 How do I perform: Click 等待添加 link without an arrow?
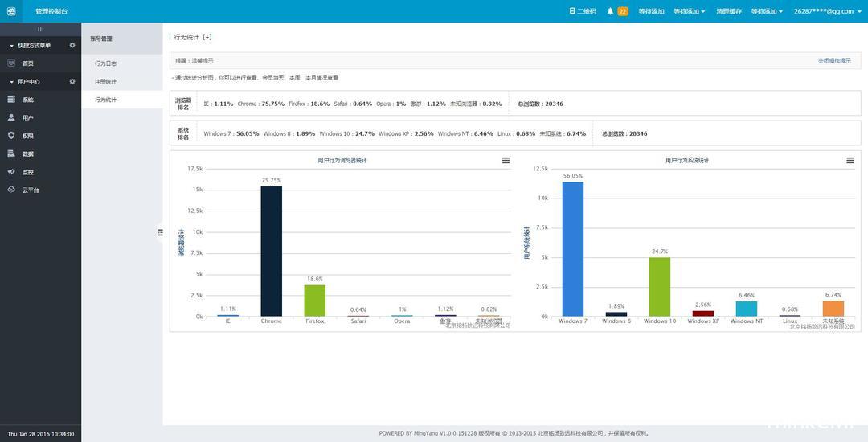[651, 11]
